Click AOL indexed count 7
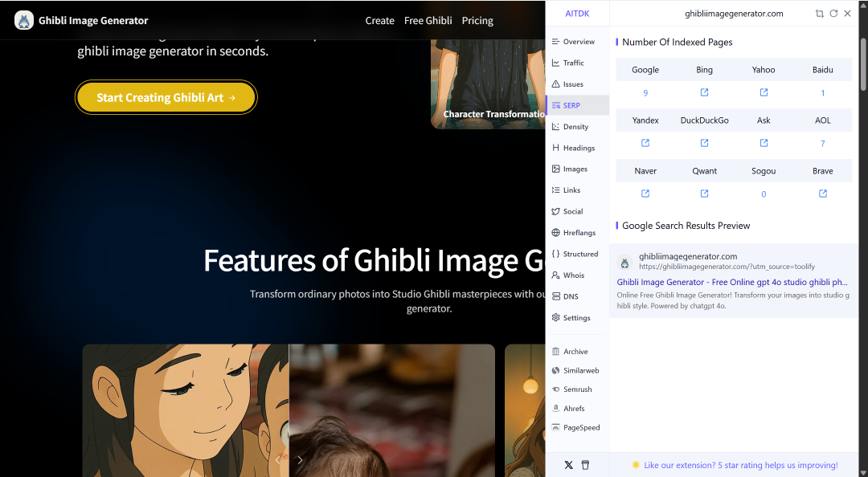The width and height of the screenshot is (868, 477). pos(823,144)
